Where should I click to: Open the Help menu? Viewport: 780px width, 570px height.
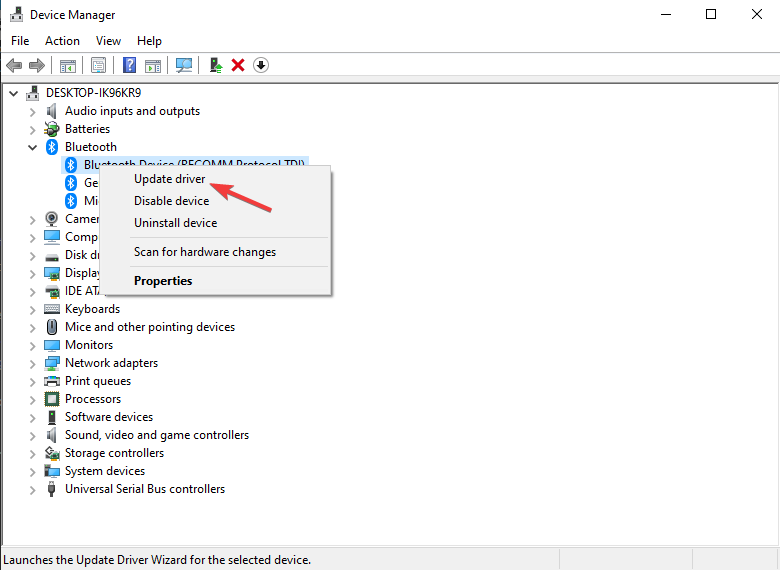149,41
